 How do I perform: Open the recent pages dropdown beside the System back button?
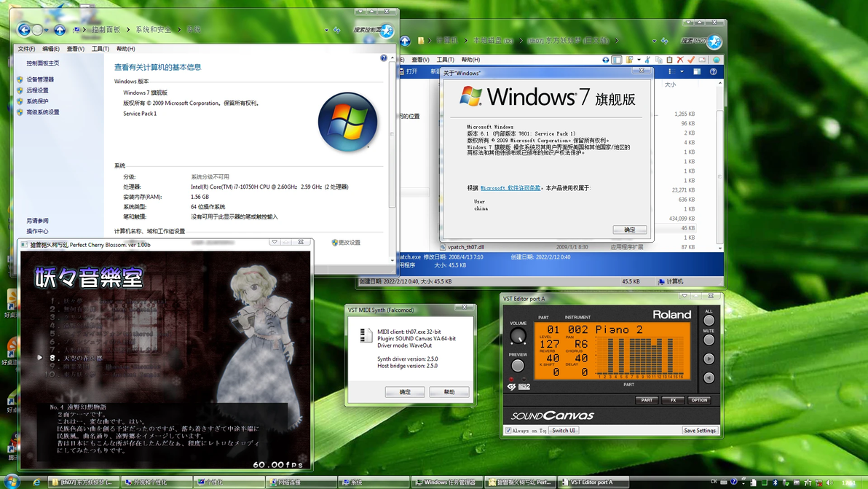pyautogui.click(x=47, y=30)
